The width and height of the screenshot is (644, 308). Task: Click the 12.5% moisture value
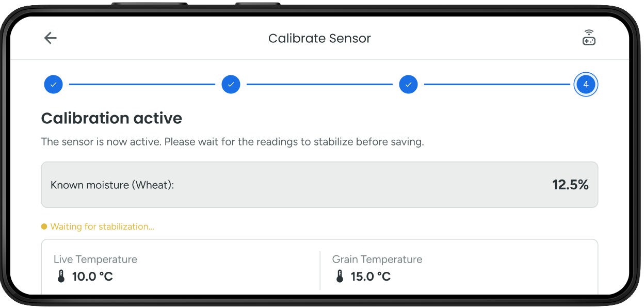[x=570, y=185]
